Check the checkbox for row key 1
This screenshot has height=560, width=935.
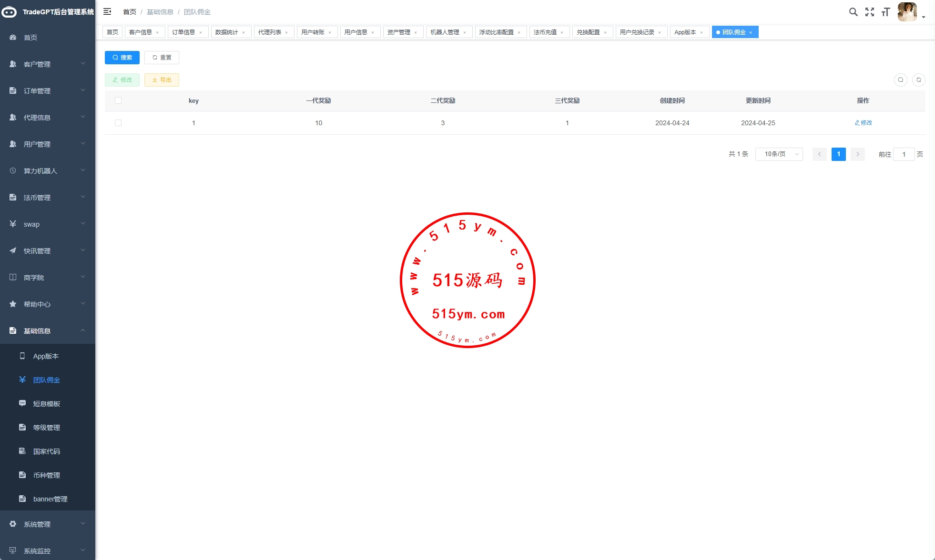click(x=118, y=123)
